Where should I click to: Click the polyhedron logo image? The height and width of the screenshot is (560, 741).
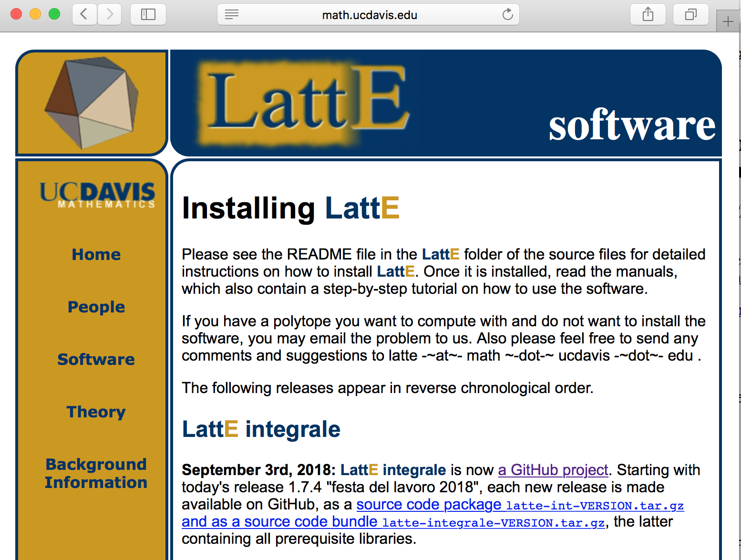point(92,103)
